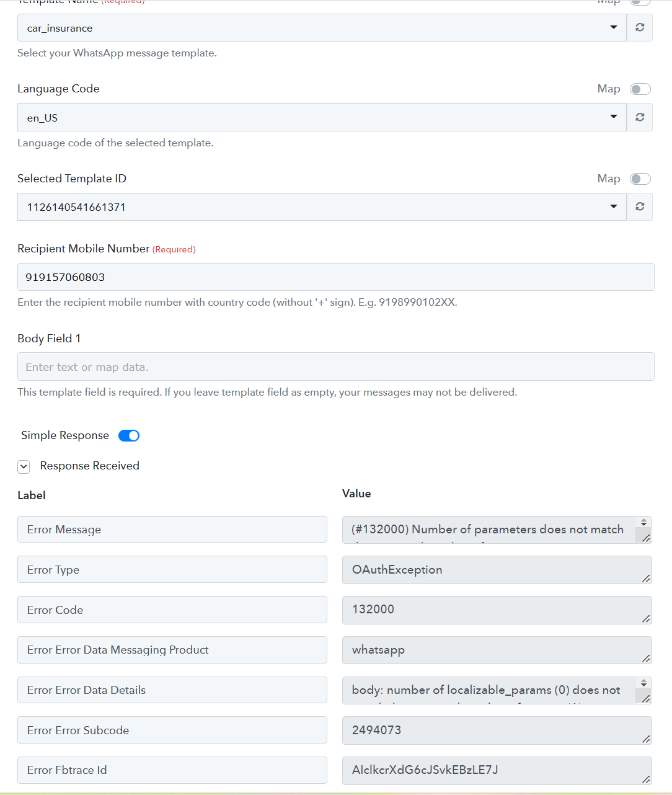
Task: Refresh the Language Code field options
Action: 640,117
